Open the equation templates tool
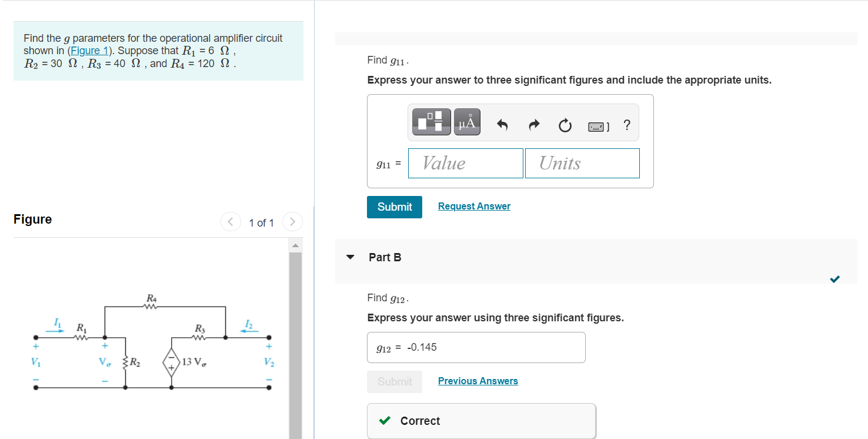The image size is (868, 439). point(431,121)
